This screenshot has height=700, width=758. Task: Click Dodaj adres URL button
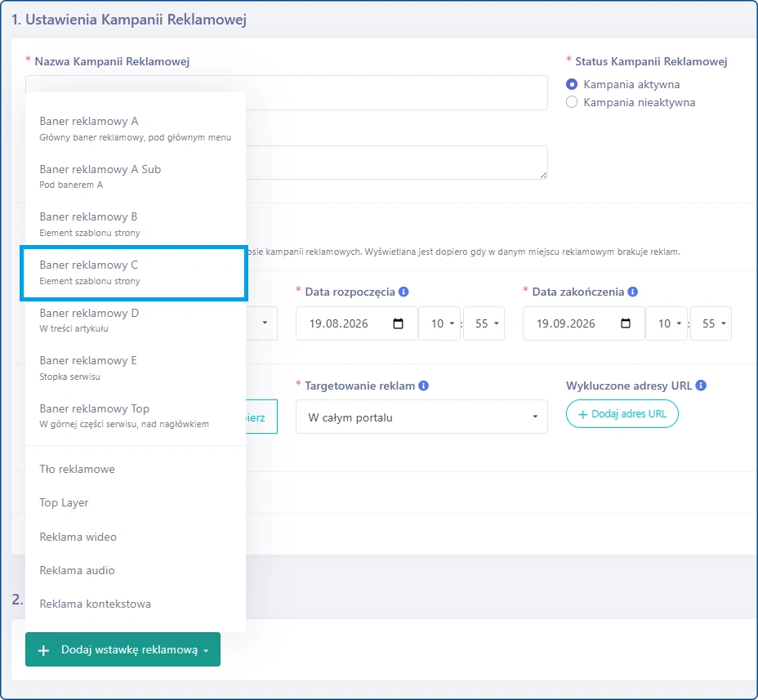[622, 414]
